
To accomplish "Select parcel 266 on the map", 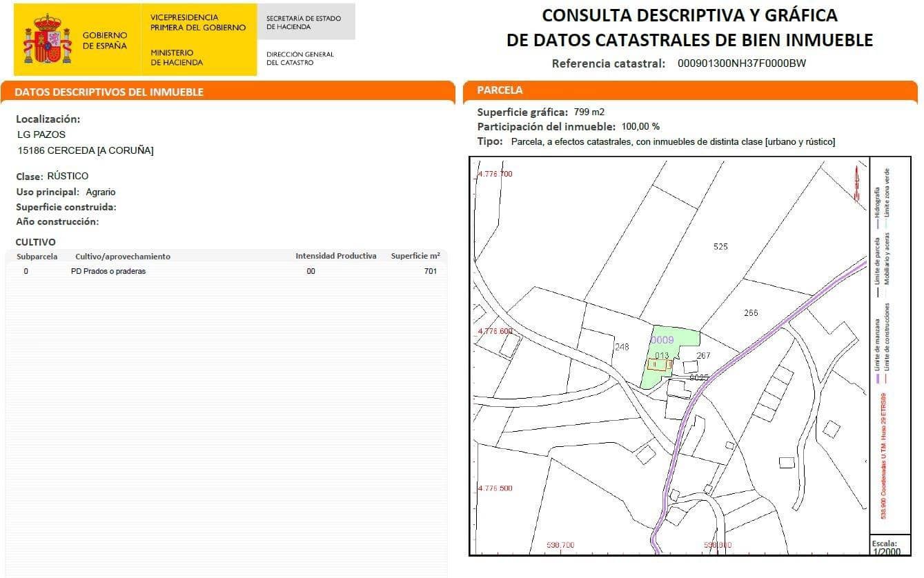I will [x=751, y=313].
